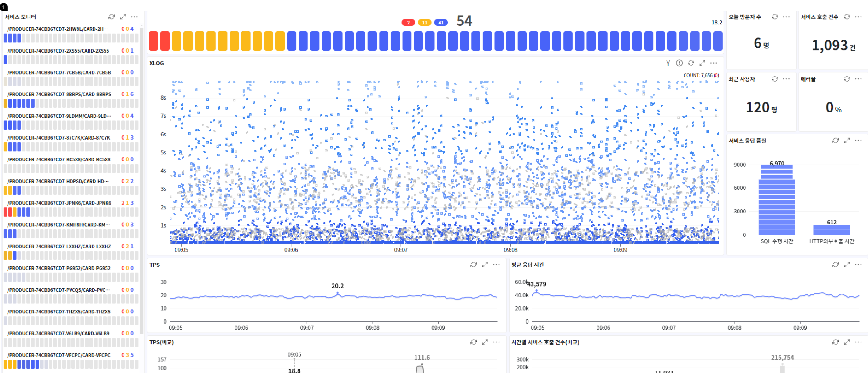The height and width of the screenshot is (373, 868).
Task: Select the CARD-8BRPS service entry
Action: pyautogui.click(x=59, y=94)
